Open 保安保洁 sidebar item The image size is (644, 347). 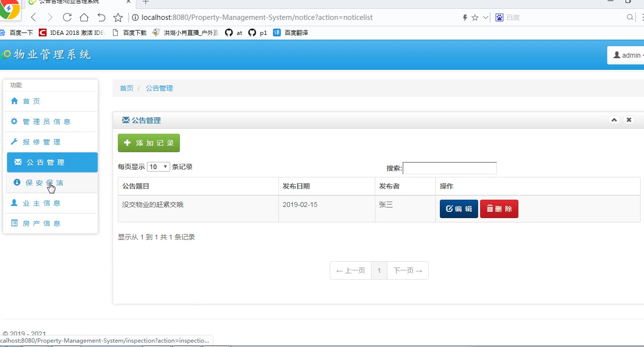[x=52, y=183]
